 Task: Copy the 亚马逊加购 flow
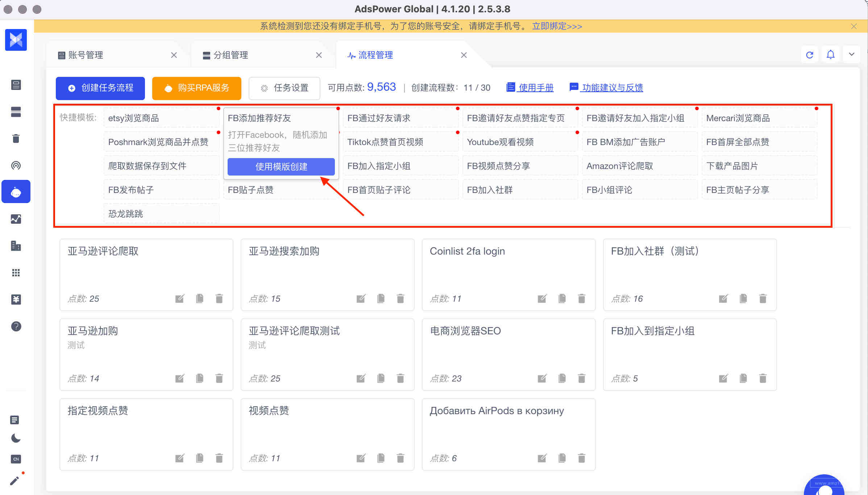point(200,378)
